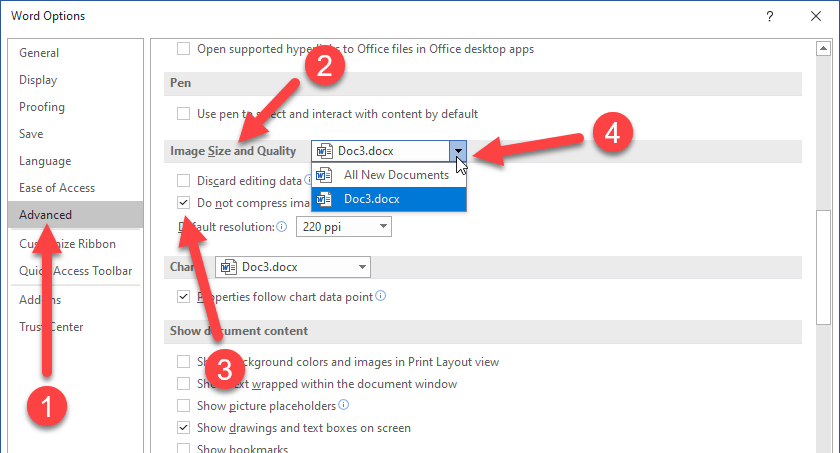Click the Word document icon in Chart dropdown
Viewport: 840px width, 453px height.
click(228, 267)
